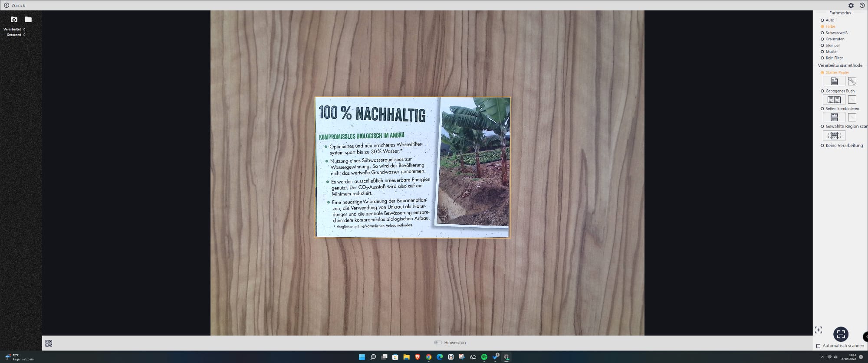
Task: Open Spotify from the taskbar
Action: [x=484, y=357]
